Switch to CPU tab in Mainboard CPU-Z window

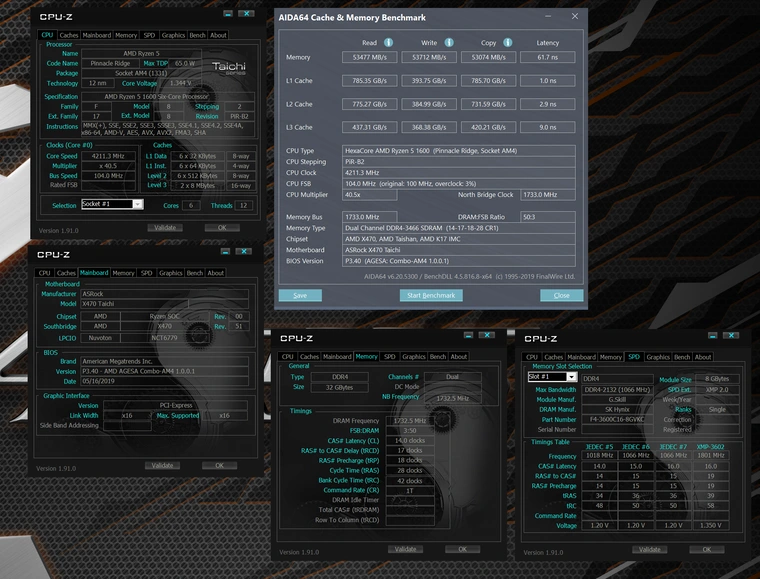44,273
